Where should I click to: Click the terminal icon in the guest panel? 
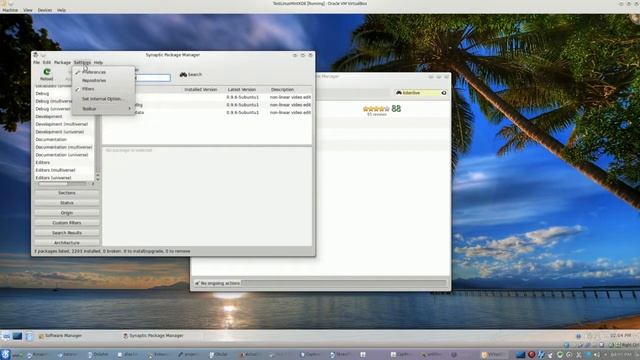tap(17, 336)
